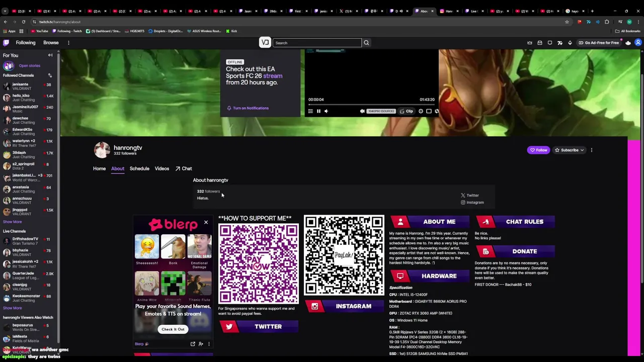The height and width of the screenshot is (362, 644).
Task: Go to Browse page
Action: tap(51, 43)
